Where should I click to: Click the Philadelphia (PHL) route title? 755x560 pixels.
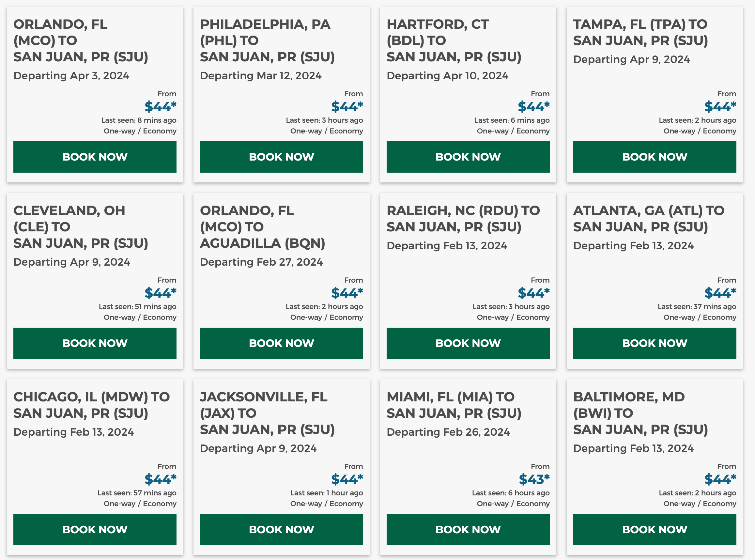coord(267,40)
